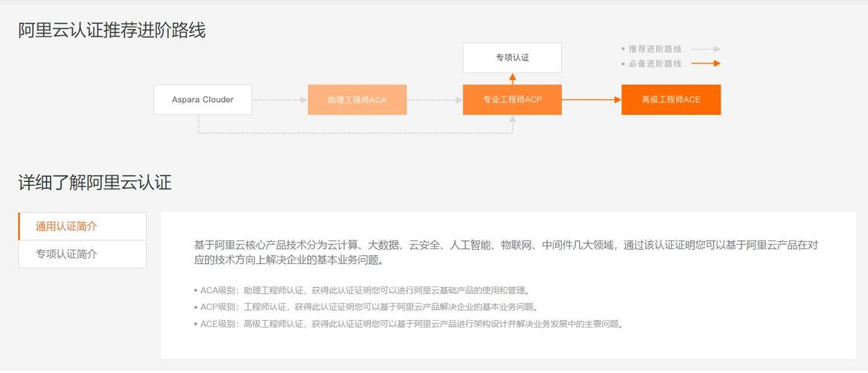868x373 pixels.
Task: Click the 必备进阶路线 legend label
Action: tap(655, 63)
